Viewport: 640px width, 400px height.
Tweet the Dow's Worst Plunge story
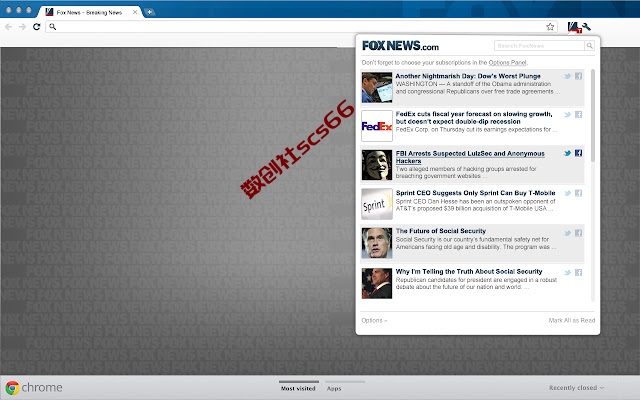click(x=567, y=76)
